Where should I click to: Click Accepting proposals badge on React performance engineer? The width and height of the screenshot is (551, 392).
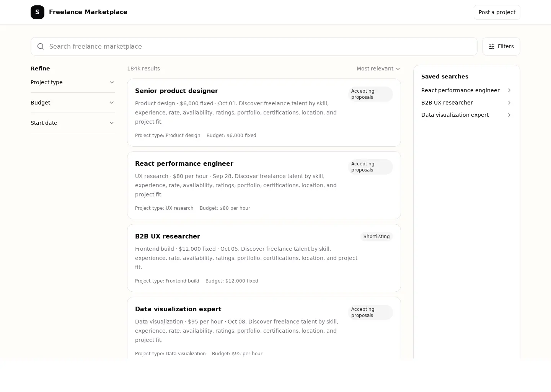click(x=370, y=167)
